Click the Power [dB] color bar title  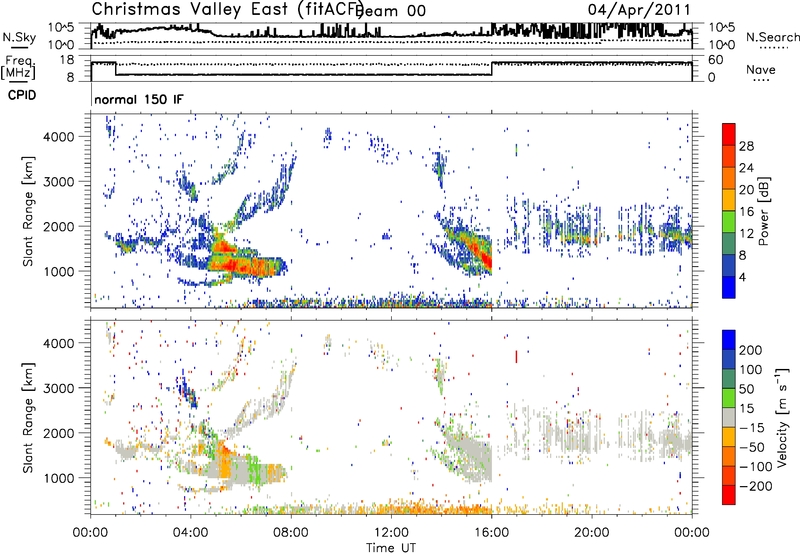click(x=764, y=211)
